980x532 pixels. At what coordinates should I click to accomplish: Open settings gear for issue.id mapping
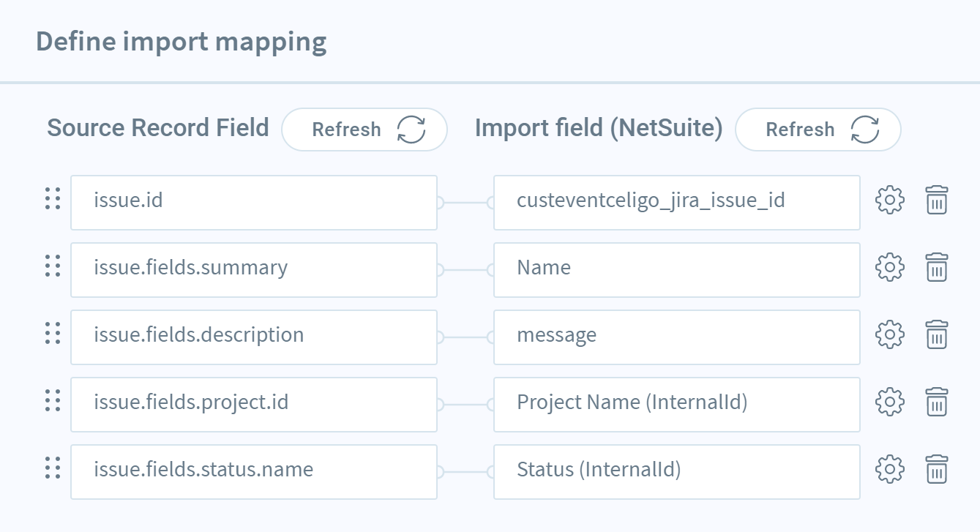[x=890, y=200]
